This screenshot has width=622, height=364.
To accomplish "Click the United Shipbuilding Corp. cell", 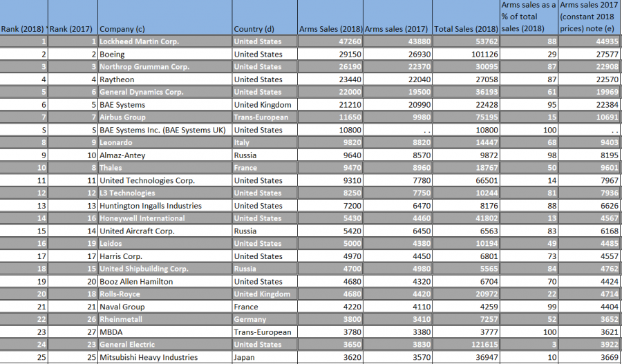I will pyautogui.click(x=165, y=269).
